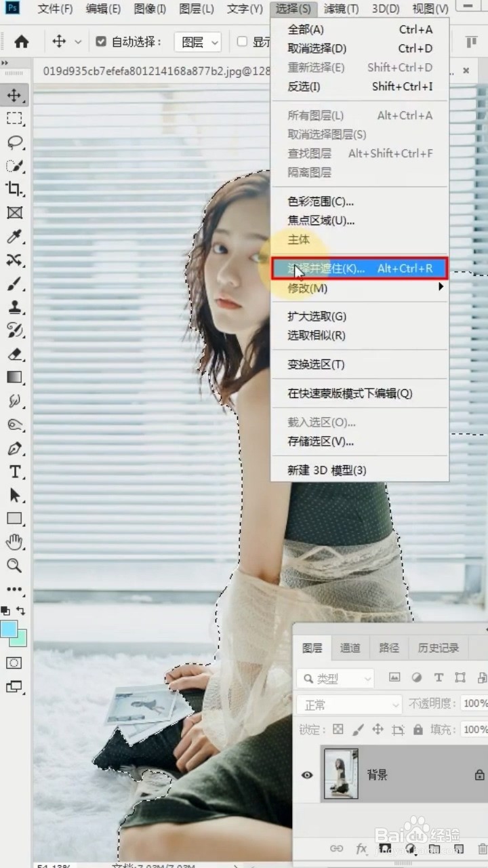Click the Home icon in options bar

[22, 42]
